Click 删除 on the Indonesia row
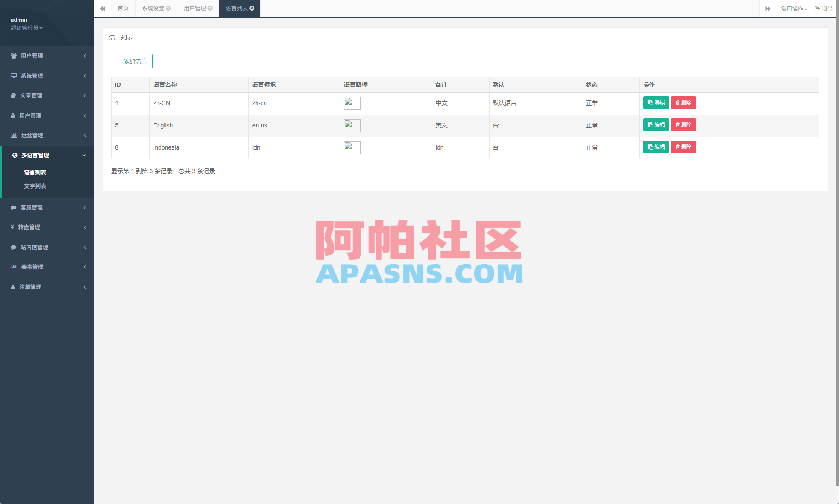 coord(683,147)
